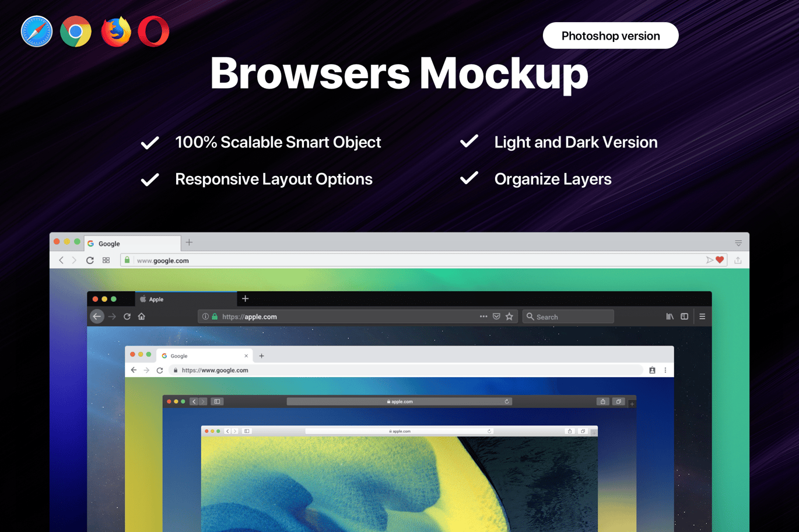Image resolution: width=799 pixels, height=532 pixels.
Task: Open the Firefox hamburger menu
Action: pyautogui.click(x=702, y=316)
